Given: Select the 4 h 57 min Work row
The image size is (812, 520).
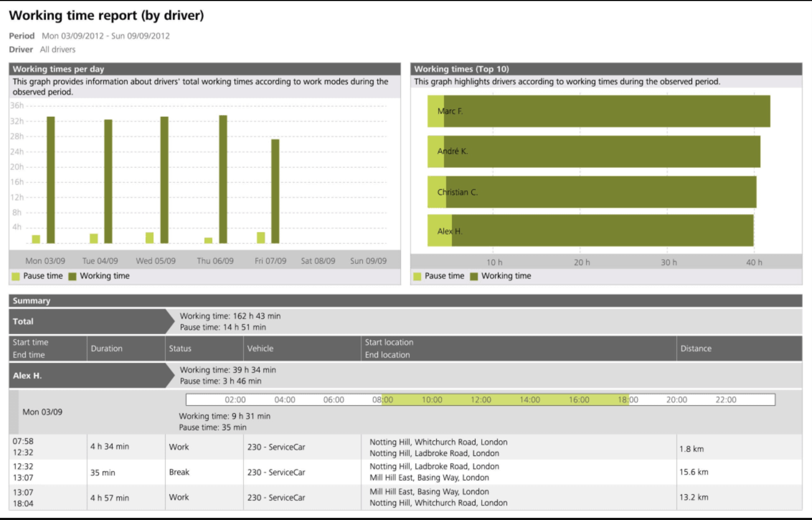Looking at the screenshot, I should (x=109, y=497).
